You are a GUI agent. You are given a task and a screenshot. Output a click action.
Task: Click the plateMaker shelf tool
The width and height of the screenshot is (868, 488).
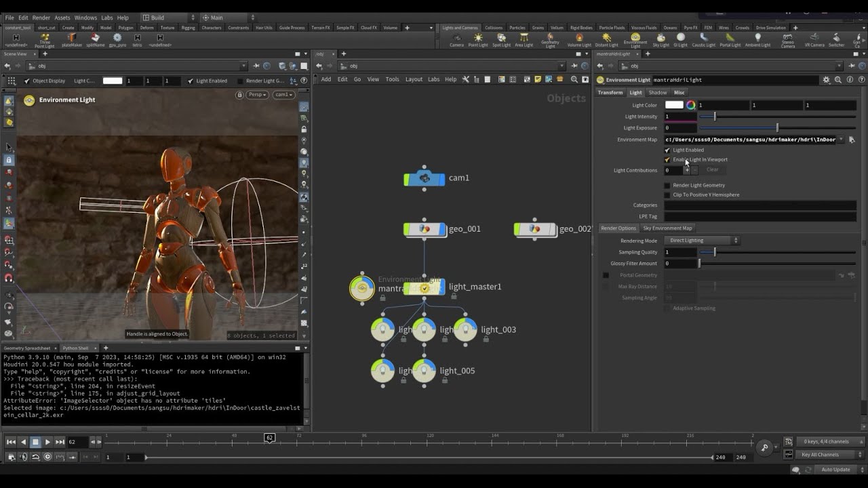[x=72, y=41]
